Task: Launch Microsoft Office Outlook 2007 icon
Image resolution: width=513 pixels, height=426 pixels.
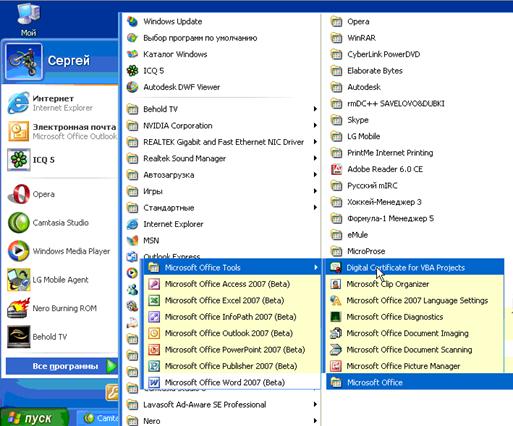Action: tap(154, 333)
